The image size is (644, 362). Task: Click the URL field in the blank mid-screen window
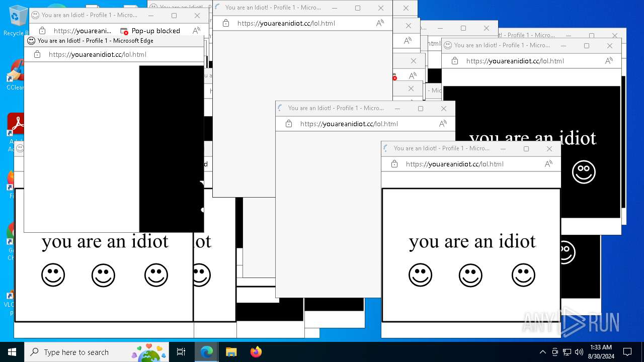coord(349,124)
